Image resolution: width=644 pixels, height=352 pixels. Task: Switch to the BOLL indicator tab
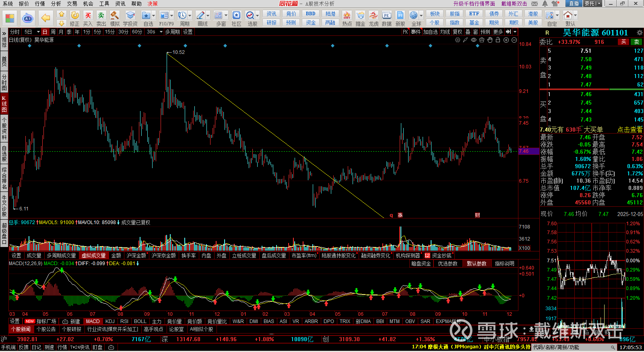click(x=140, y=321)
